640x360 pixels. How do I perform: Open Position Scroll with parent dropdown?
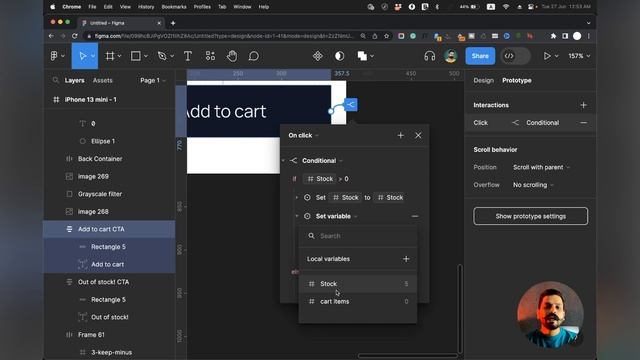[541, 167]
